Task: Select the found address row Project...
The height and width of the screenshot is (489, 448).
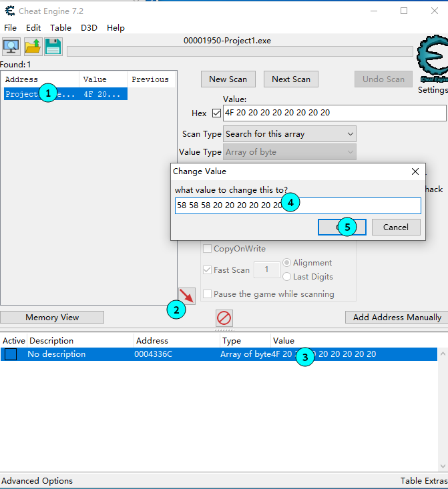Action: (x=65, y=94)
